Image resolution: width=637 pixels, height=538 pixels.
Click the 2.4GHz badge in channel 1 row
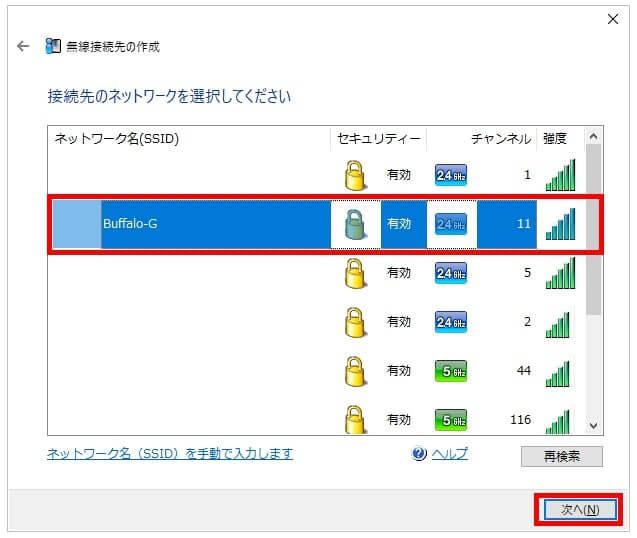pos(451,175)
